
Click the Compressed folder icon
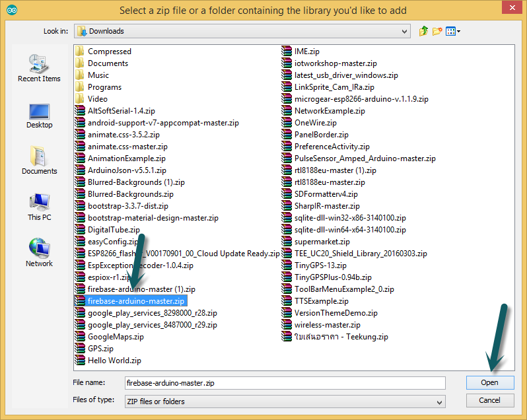pyautogui.click(x=80, y=51)
